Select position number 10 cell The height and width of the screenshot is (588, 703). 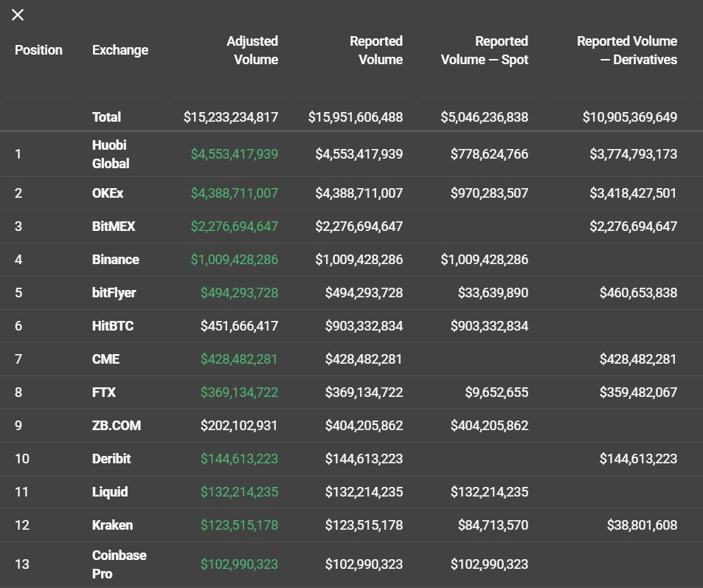tap(22, 459)
